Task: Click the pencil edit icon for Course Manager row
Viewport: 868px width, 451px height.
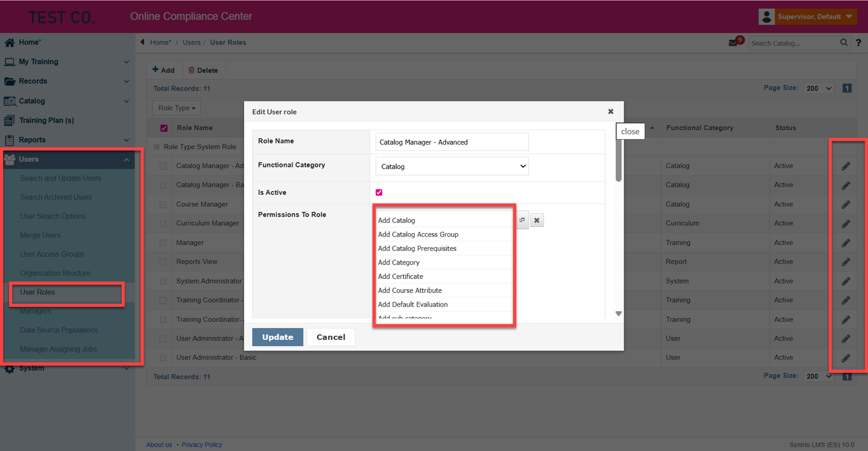Action: [846, 205]
